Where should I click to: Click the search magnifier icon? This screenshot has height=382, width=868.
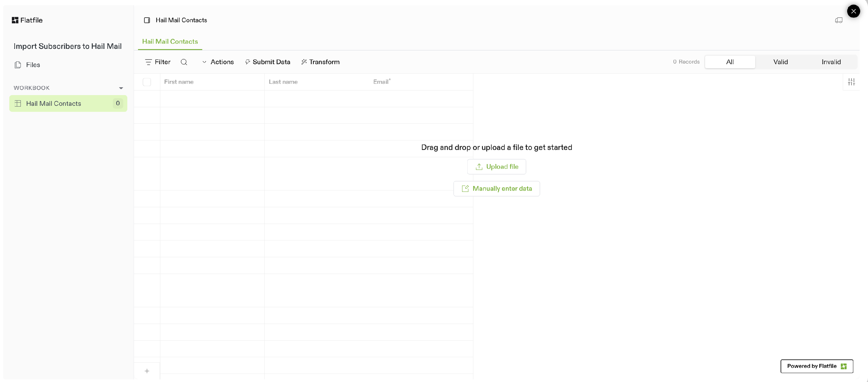tap(184, 62)
